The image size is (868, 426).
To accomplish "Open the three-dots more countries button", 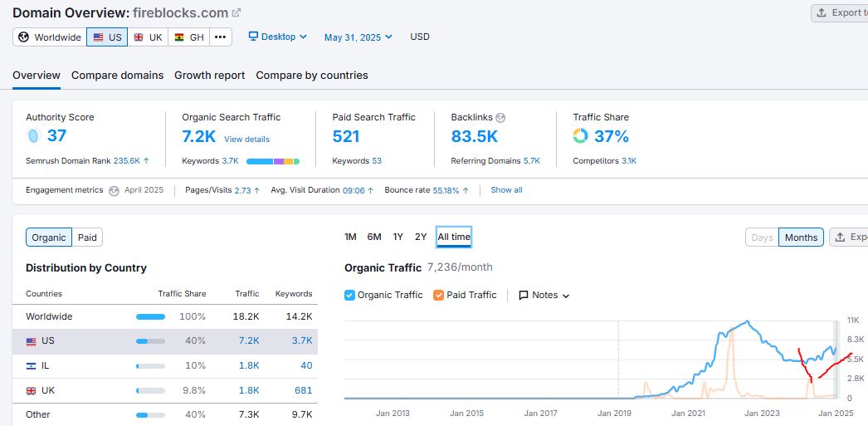I will [x=220, y=37].
